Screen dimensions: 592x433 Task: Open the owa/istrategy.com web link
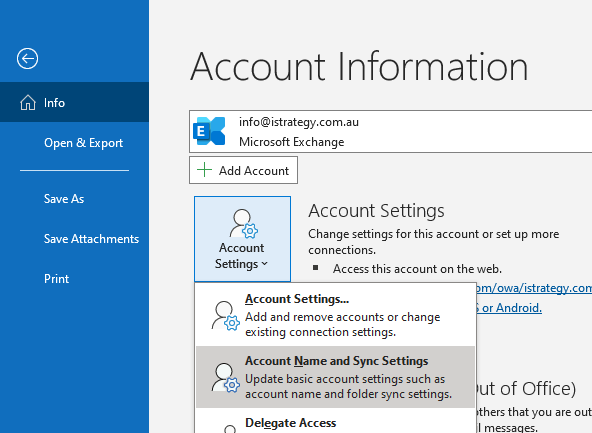click(534, 288)
